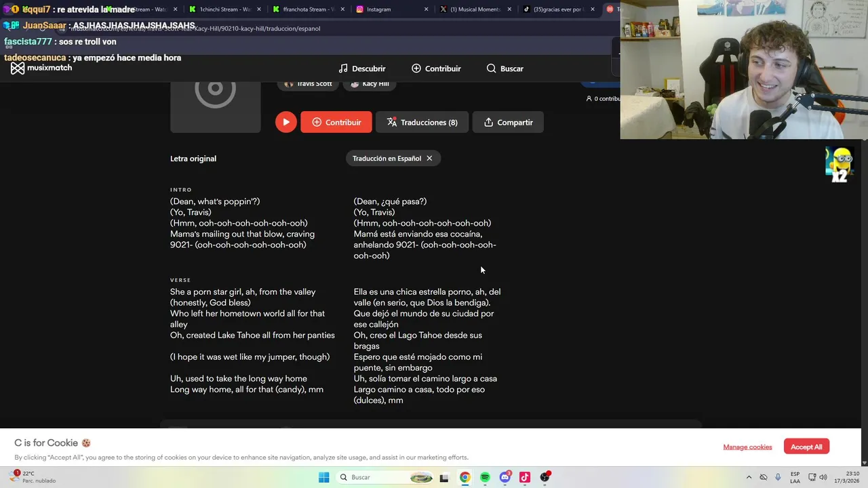Image resolution: width=868 pixels, height=488 pixels.
Task: Click the Traducción en Español label
Action: coord(387,158)
